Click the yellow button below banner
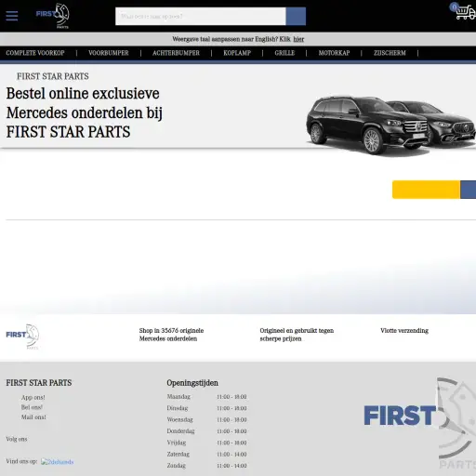476x476 pixels. (426, 190)
